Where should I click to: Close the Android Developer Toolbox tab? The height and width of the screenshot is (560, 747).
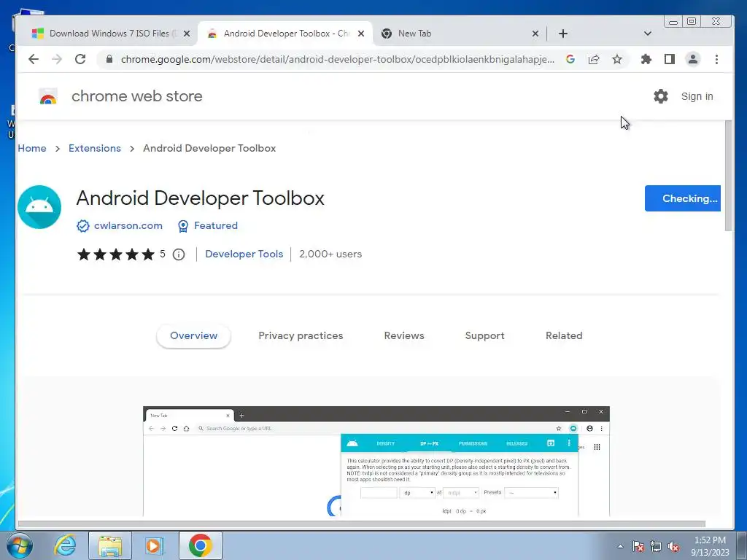pos(361,34)
